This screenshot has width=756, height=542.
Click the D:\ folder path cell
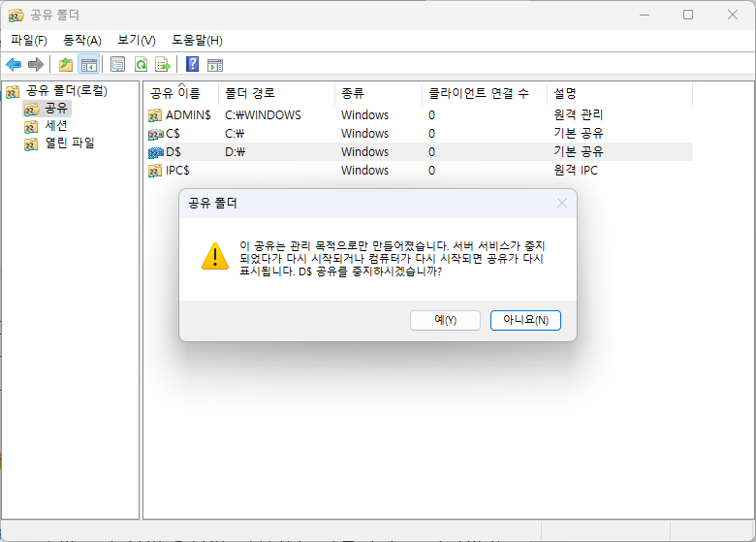point(236,152)
